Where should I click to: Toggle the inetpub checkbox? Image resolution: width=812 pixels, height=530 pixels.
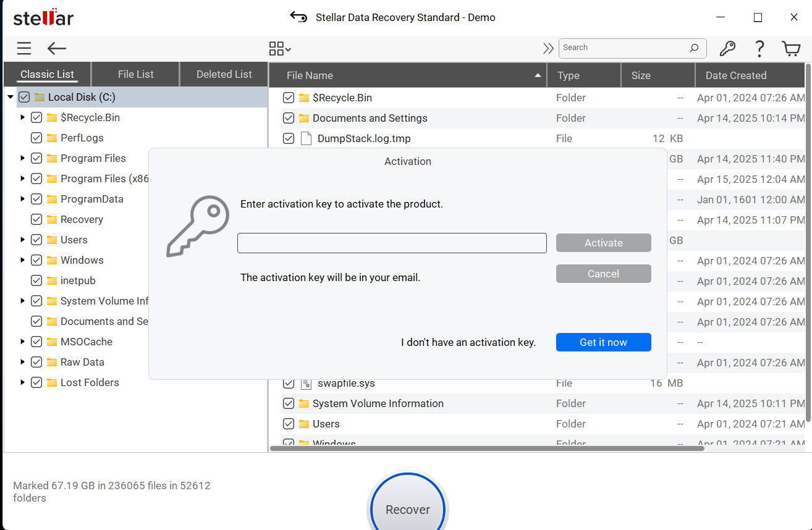[36, 280]
